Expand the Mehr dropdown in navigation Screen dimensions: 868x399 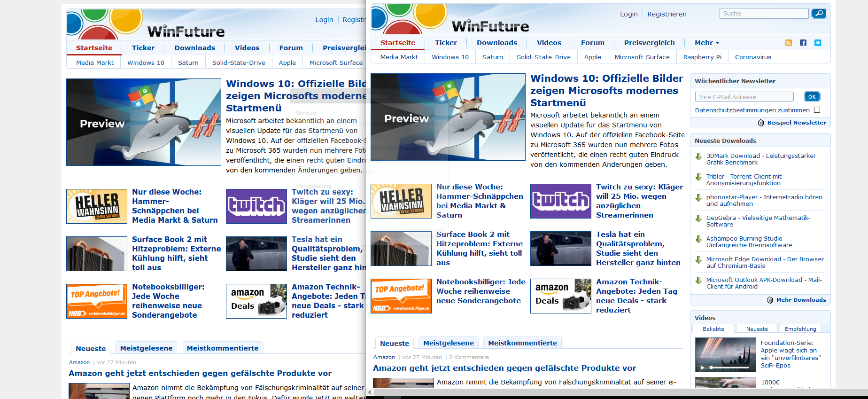coord(707,43)
